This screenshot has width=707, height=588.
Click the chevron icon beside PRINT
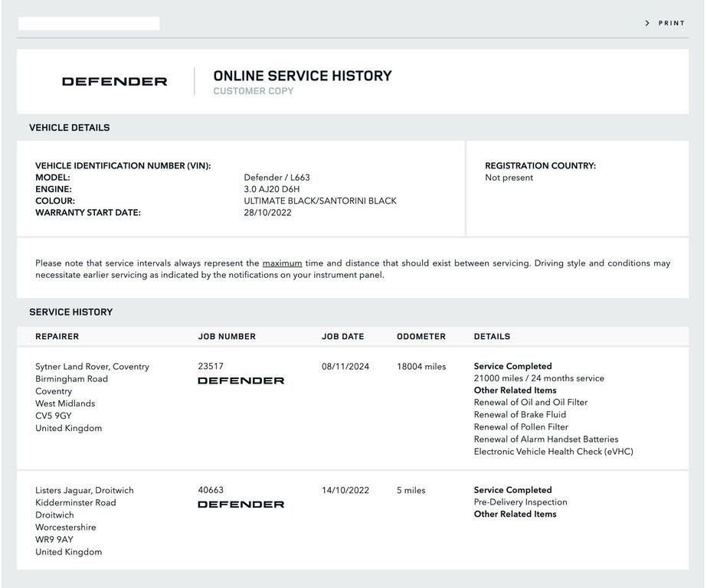point(647,23)
